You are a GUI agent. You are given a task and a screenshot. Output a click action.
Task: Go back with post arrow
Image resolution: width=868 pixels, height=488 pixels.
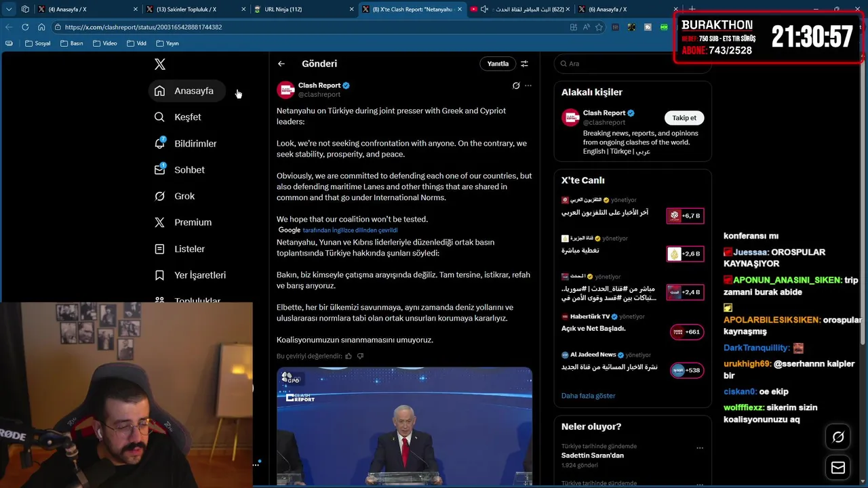point(281,64)
